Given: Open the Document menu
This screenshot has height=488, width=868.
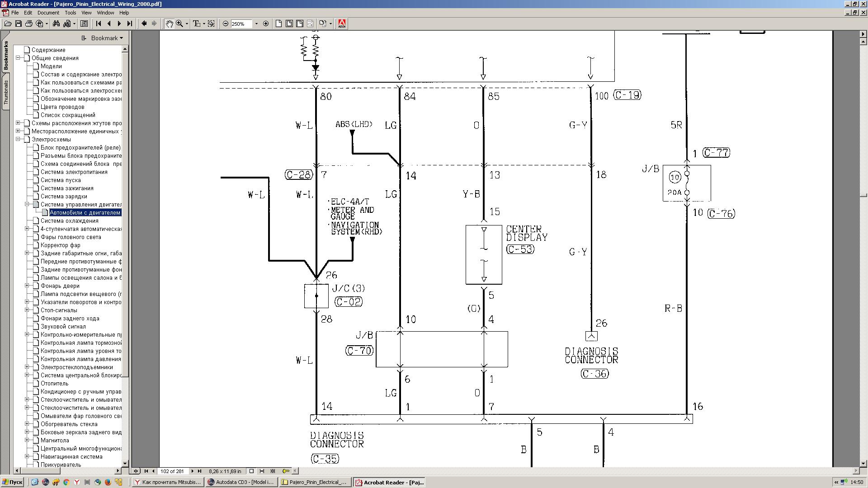Looking at the screenshot, I should click(48, 13).
